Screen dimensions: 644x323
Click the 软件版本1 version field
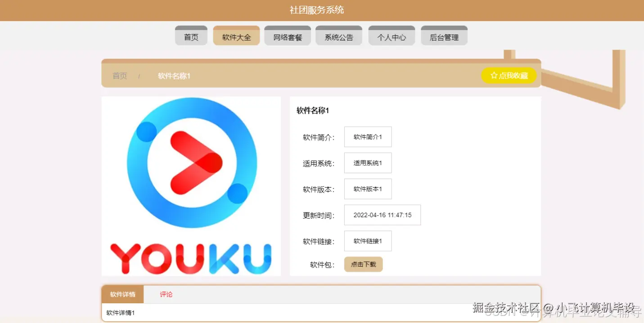(368, 188)
